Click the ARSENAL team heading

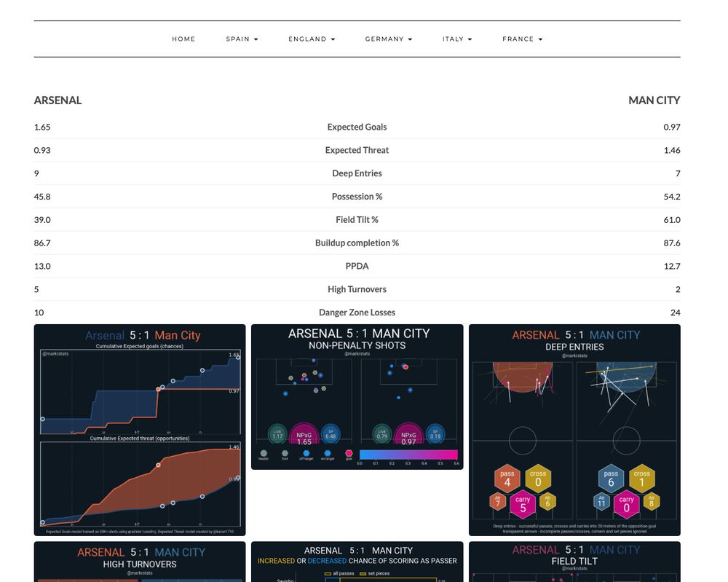coord(58,101)
